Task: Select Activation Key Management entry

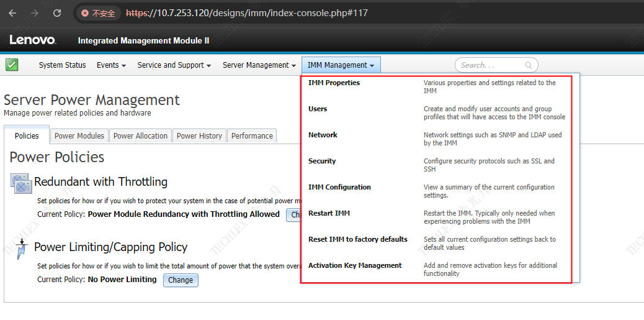Action: click(x=355, y=265)
